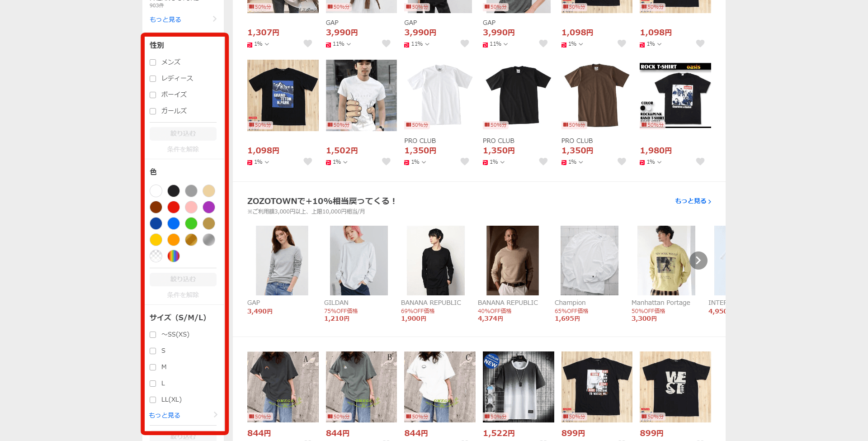Favorite the black PRO CLUB T-shirt
The height and width of the screenshot is (441, 868).
[x=543, y=161]
